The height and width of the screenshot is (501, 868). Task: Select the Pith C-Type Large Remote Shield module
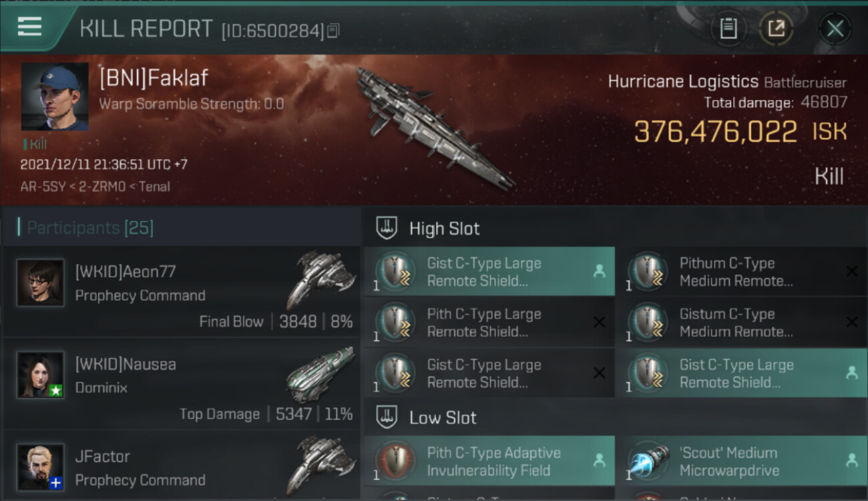[x=489, y=323]
